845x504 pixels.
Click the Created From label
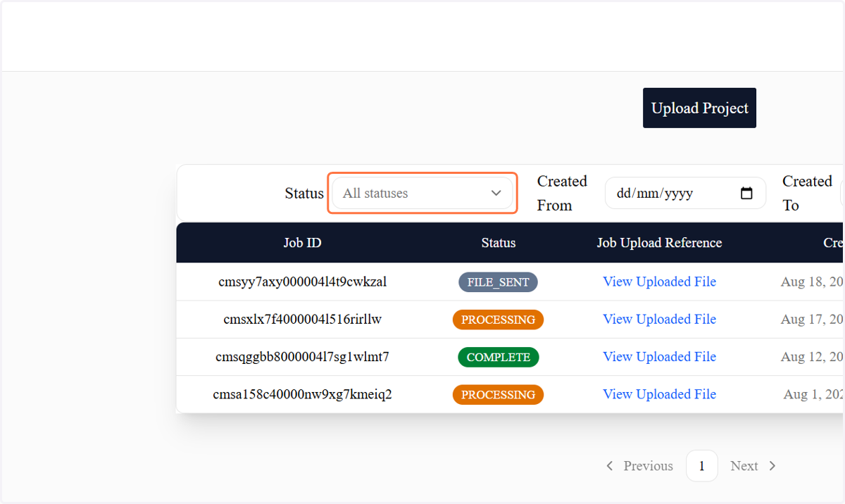(x=562, y=193)
